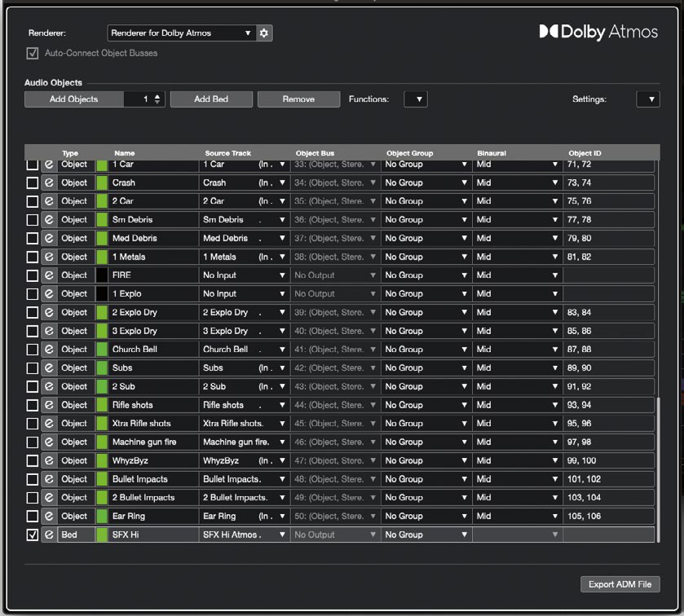Click the edit icon in the WhyzByz row
684x616 pixels.
[x=49, y=460]
